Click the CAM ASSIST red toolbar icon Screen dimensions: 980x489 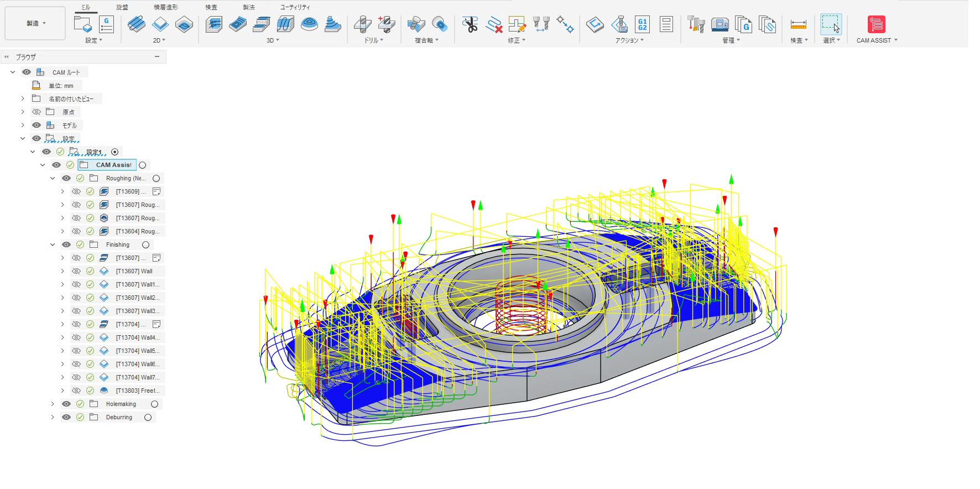click(x=876, y=25)
